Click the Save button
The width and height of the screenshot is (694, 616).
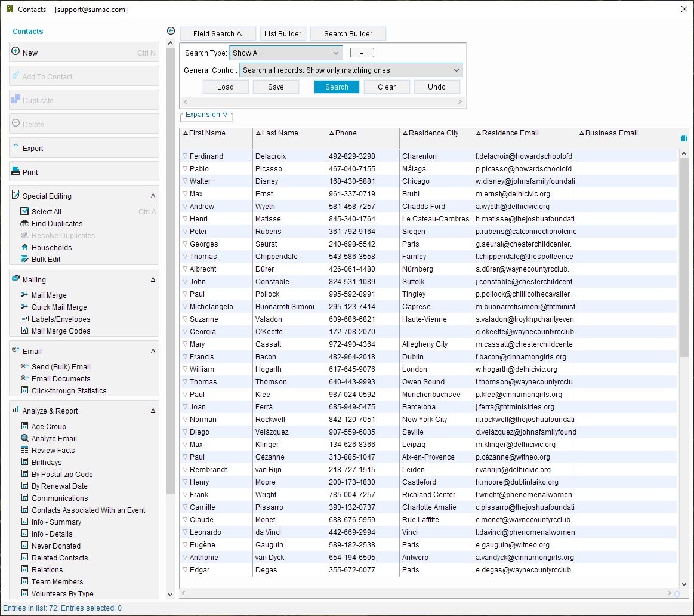(x=276, y=87)
